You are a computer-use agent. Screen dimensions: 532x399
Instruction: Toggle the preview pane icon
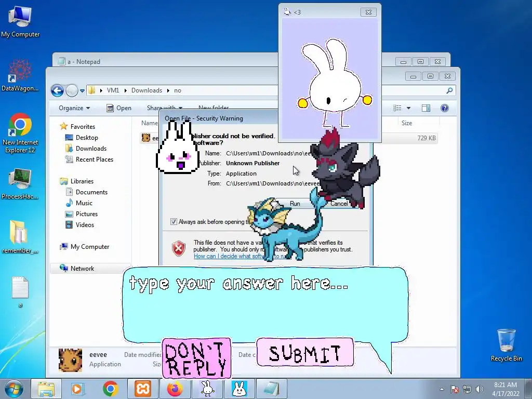(426, 108)
